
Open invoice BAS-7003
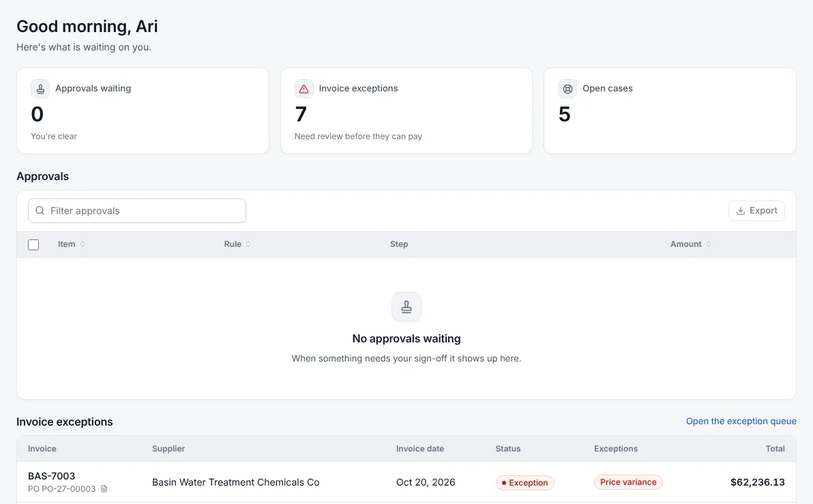51,476
